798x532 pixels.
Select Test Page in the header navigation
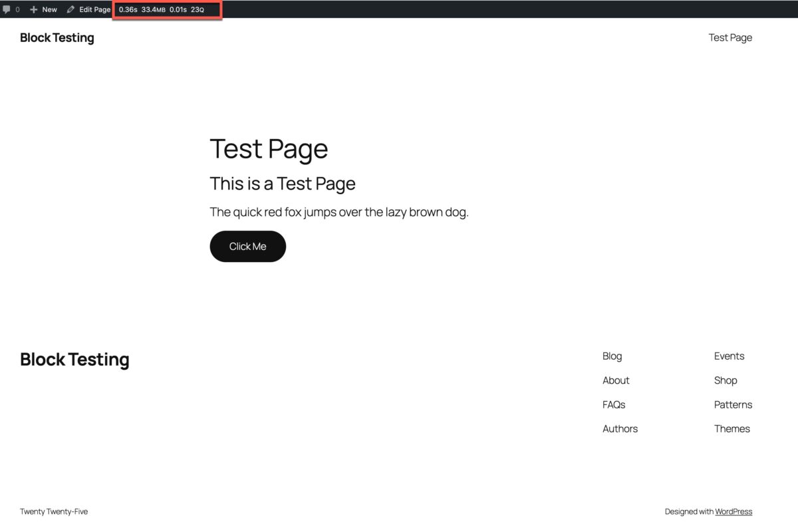tap(730, 37)
